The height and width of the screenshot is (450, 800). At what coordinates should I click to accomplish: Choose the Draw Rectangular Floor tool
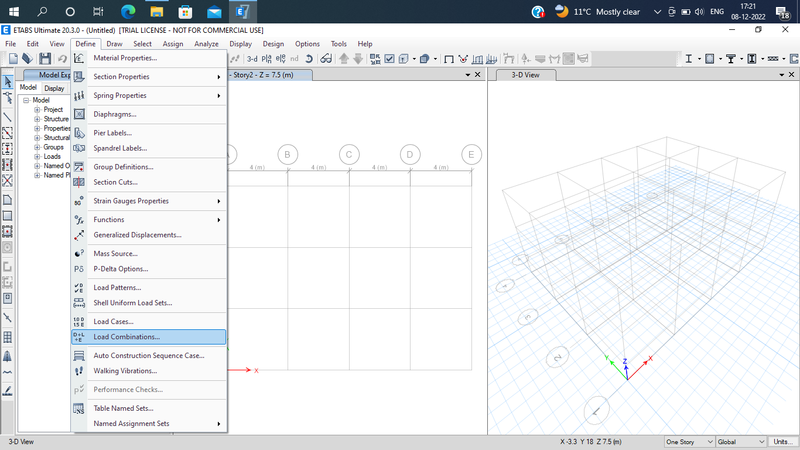8,216
